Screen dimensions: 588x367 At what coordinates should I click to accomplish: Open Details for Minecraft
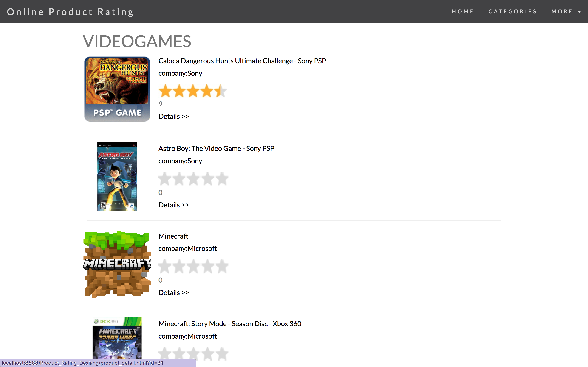[x=173, y=292]
